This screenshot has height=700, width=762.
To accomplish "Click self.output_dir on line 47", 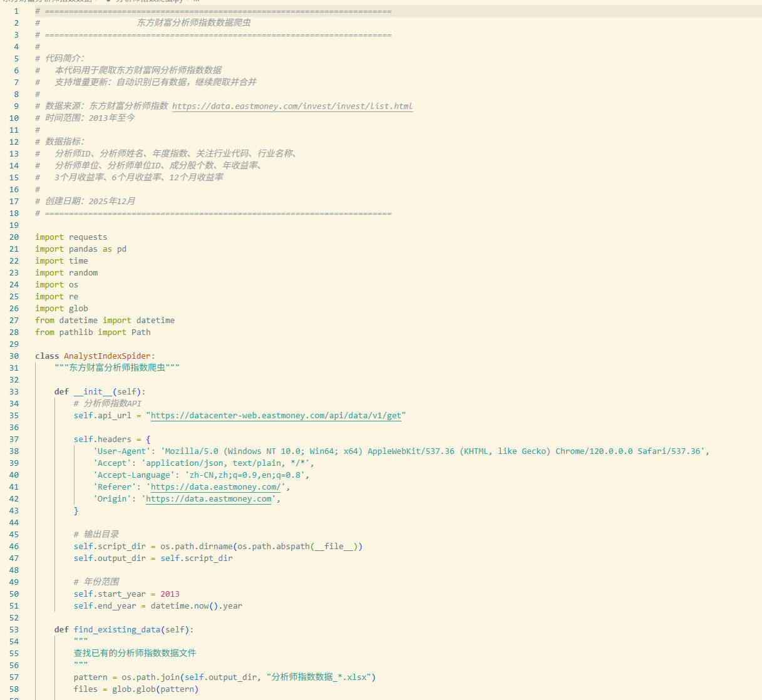I will click(110, 558).
